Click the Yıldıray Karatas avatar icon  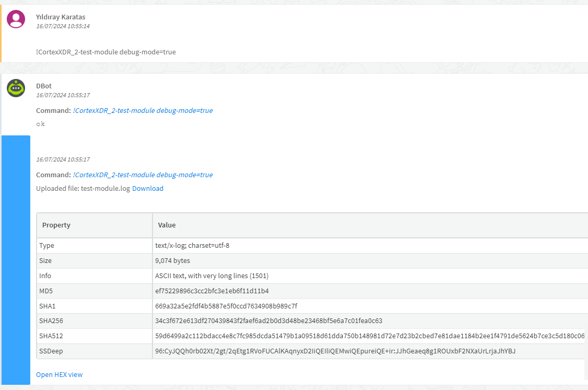tap(16, 19)
